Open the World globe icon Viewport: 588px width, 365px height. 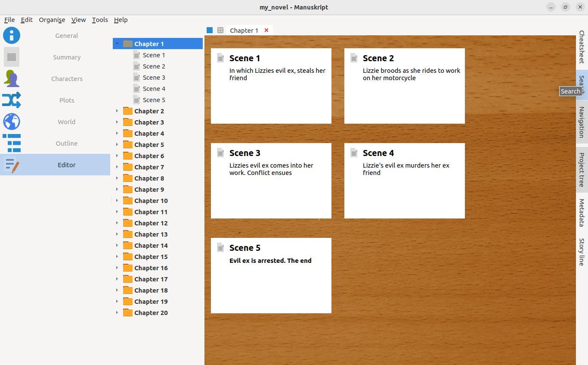click(x=12, y=122)
